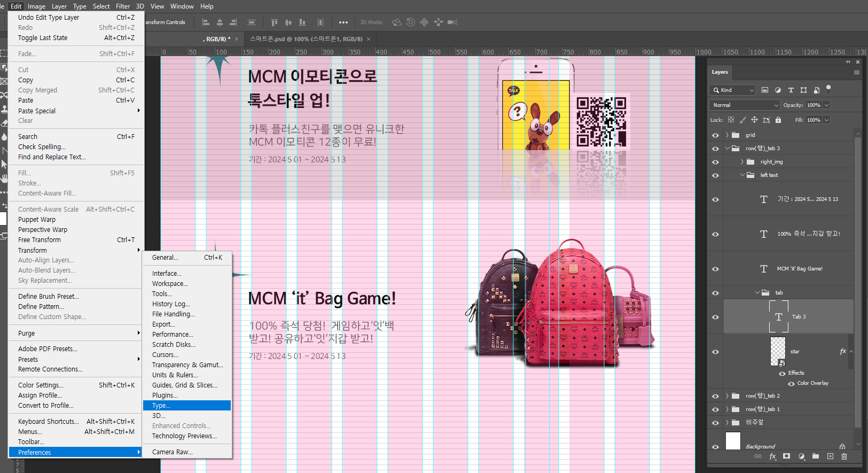Collapse the row(행)_teb 3 group
Image resolution: width=868 pixels, height=473 pixels.
coord(727,149)
